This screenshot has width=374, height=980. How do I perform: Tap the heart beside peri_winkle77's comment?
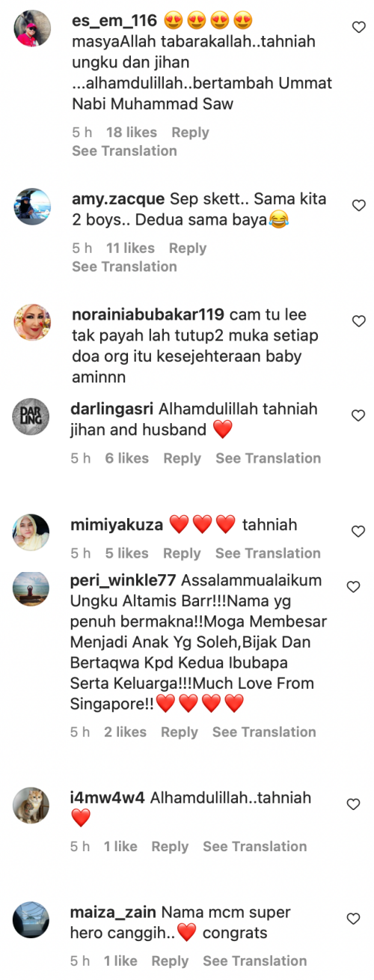tap(354, 588)
